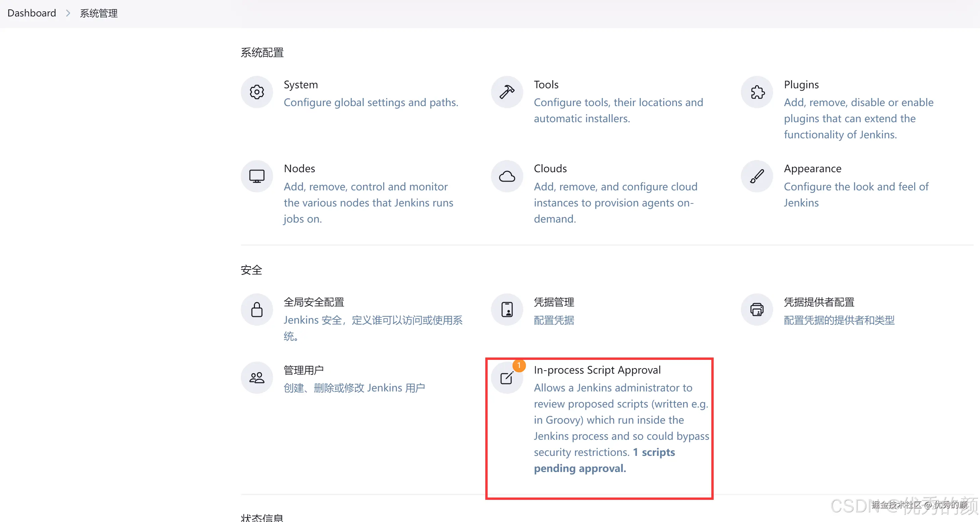Open the Tools configuration title
Screen dimensions: 980x522
(546, 84)
